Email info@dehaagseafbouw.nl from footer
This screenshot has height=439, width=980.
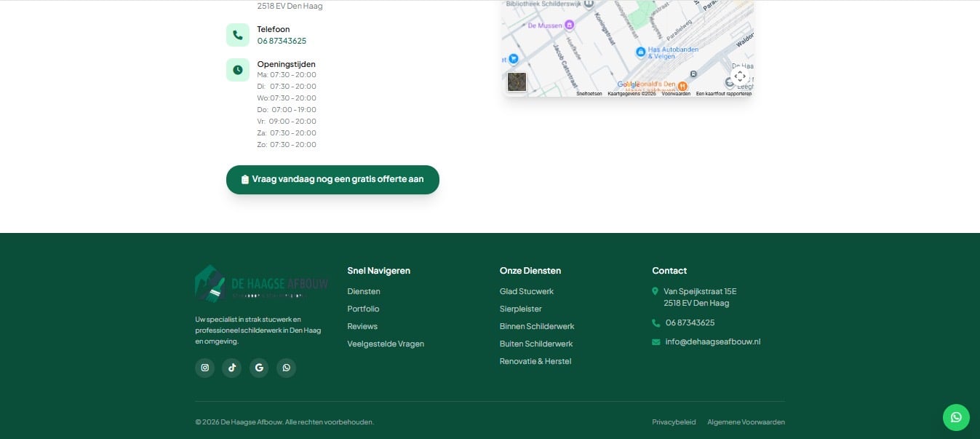tap(713, 341)
